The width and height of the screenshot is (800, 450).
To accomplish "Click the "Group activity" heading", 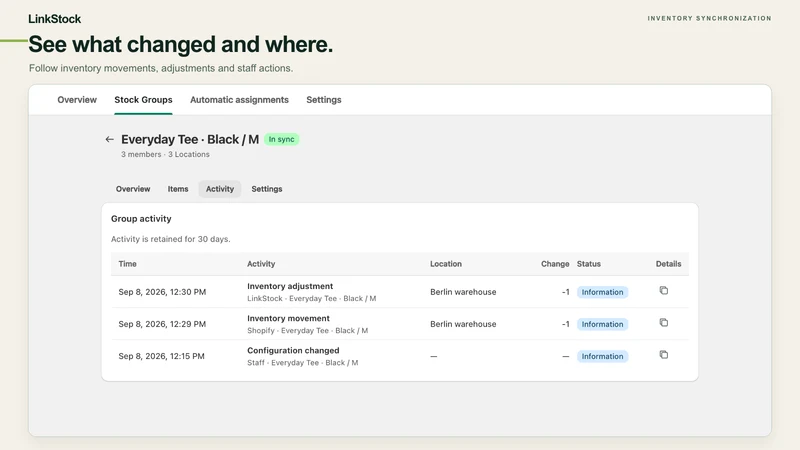I will (x=141, y=218).
